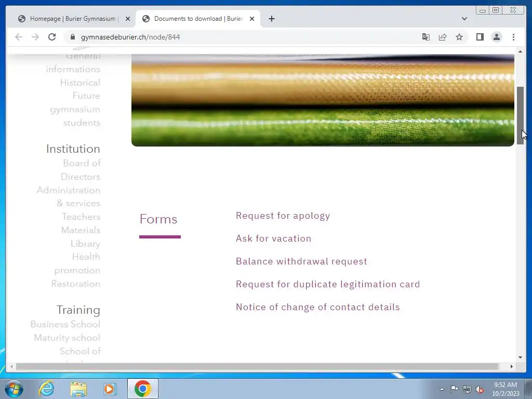532x399 pixels.
Task: Close the Documents to download tab
Action: pyautogui.click(x=252, y=19)
